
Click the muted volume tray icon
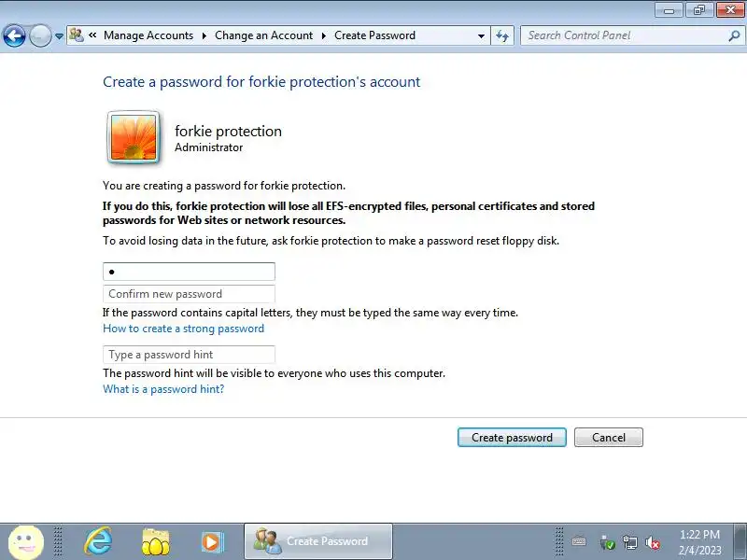pos(652,542)
